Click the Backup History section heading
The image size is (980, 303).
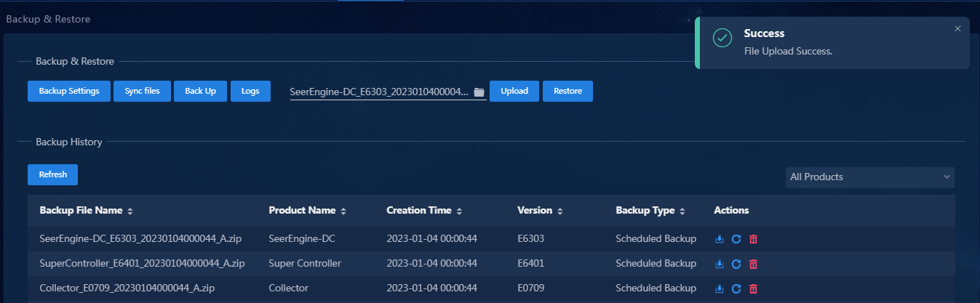(x=69, y=142)
